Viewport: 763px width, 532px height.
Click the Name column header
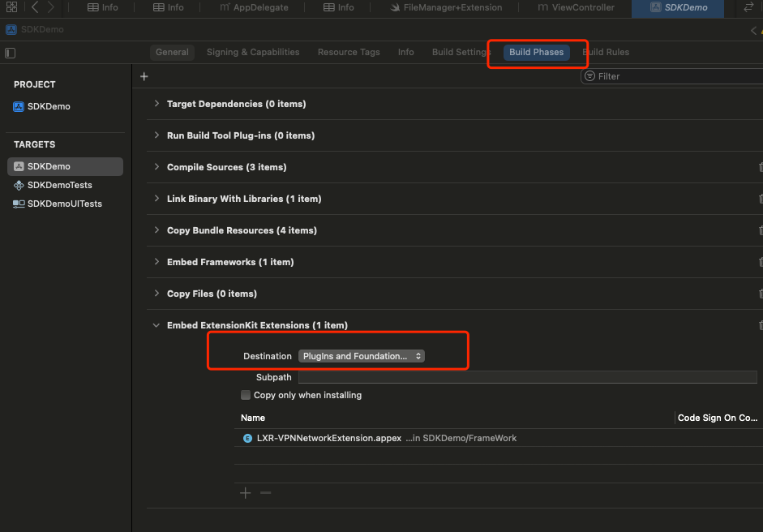[x=253, y=418]
